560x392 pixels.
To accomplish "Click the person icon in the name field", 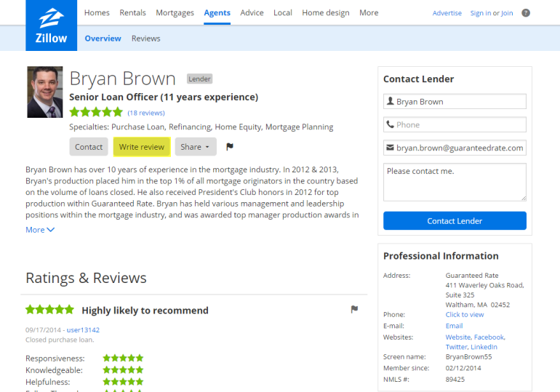I will [x=391, y=101].
